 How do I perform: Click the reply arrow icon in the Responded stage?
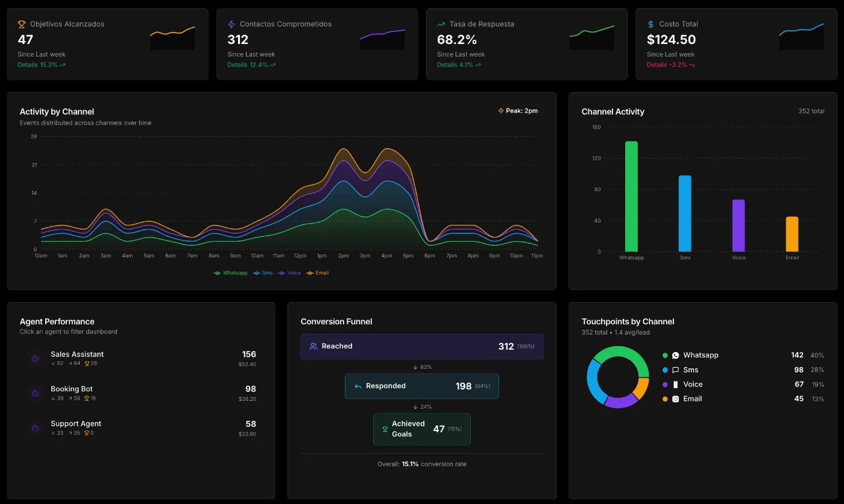[x=358, y=386]
